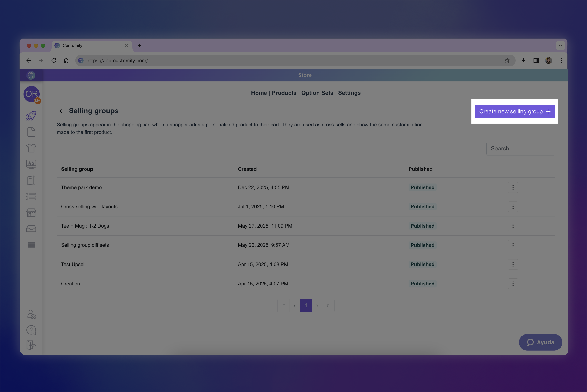Open user settings gear-person icon
This screenshot has width=587, height=392.
click(31, 315)
